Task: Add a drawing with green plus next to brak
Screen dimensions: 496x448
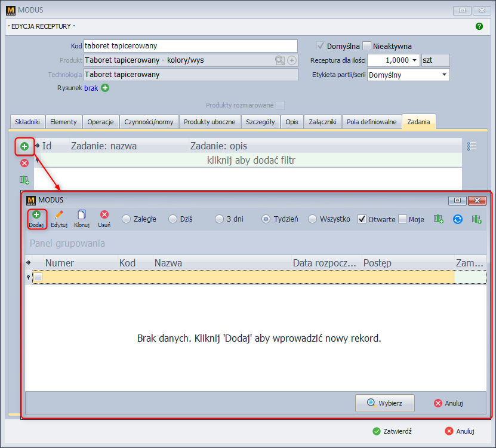Action: point(105,88)
